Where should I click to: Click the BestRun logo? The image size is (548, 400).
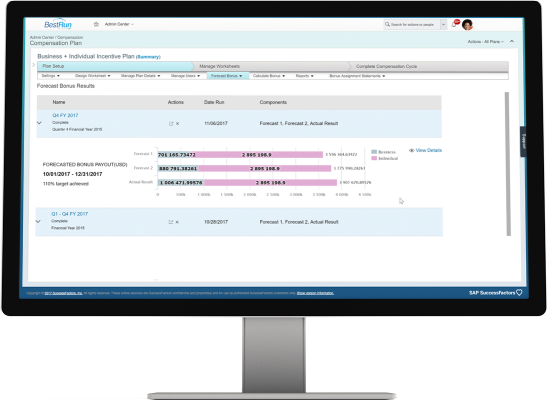point(58,24)
